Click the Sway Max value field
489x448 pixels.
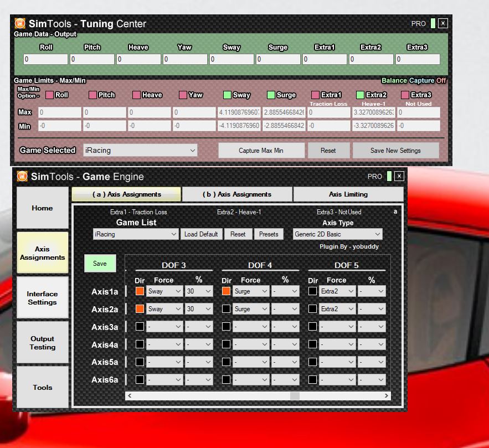[239, 112]
